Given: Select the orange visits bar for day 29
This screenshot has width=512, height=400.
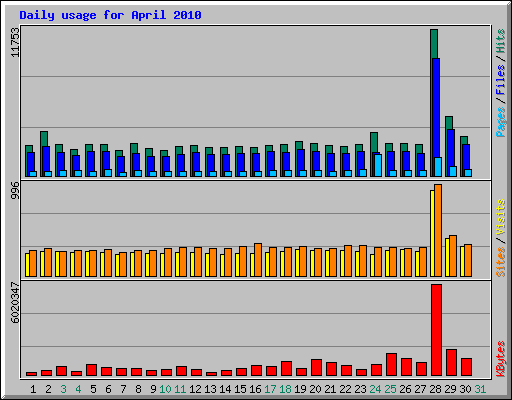Looking at the screenshot, I should pos(453,256).
